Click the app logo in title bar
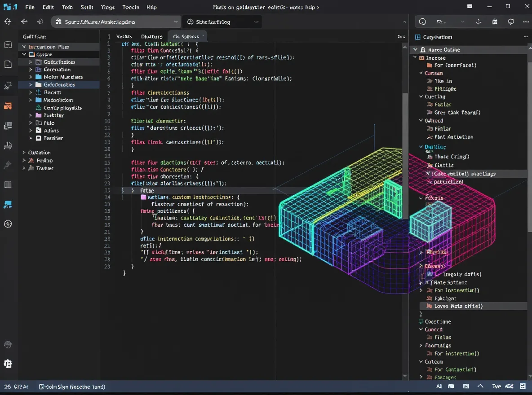 coord(10,7)
